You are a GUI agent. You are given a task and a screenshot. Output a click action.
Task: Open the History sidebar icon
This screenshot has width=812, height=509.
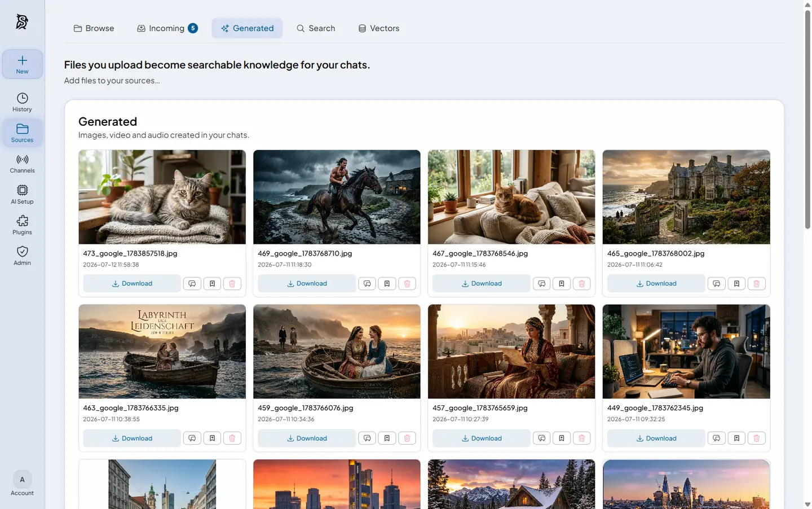click(22, 102)
